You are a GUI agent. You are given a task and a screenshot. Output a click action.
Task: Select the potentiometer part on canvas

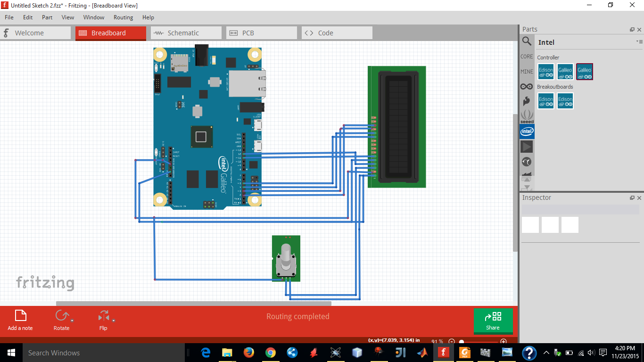[x=286, y=259]
